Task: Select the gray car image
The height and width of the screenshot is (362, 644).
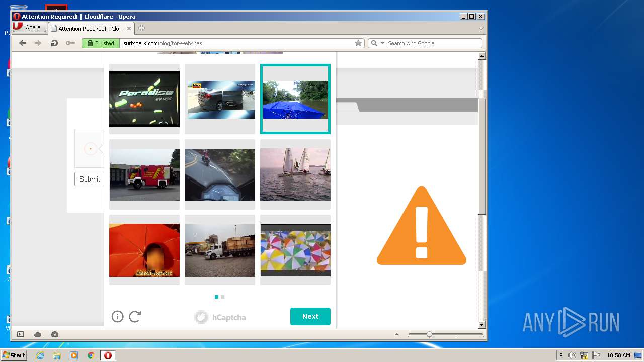Action: (x=220, y=99)
